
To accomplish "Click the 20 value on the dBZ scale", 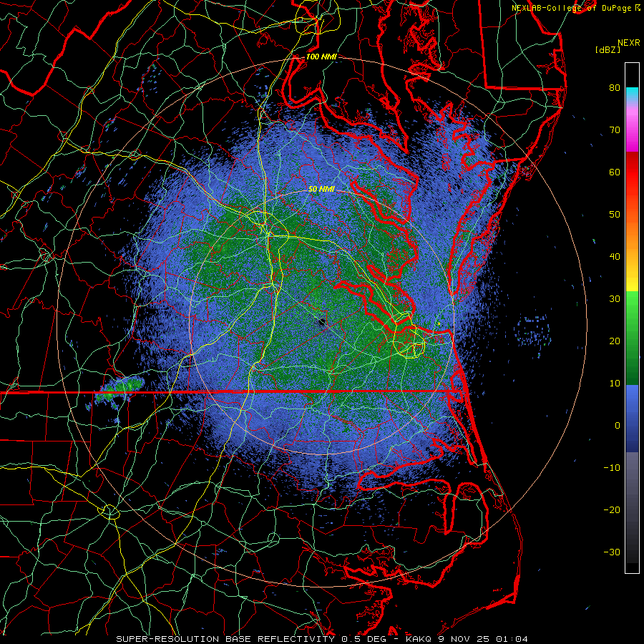I will coord(615,341).
